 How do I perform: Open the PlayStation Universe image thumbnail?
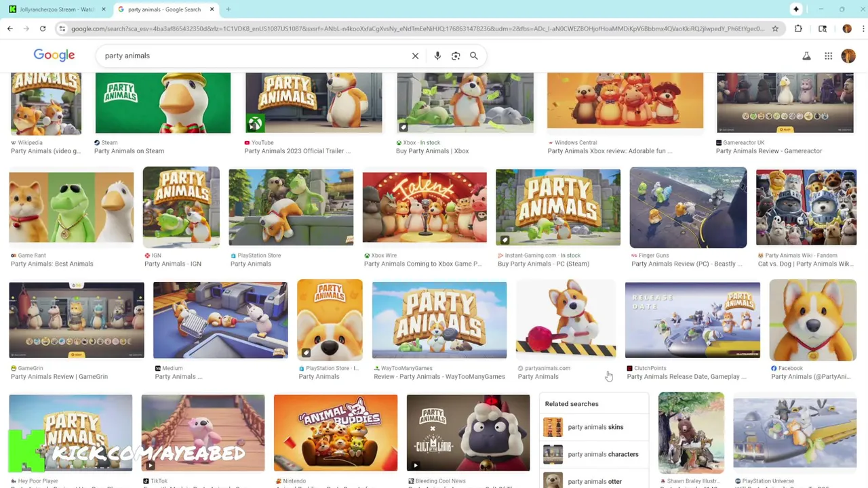tap(795, 433)
